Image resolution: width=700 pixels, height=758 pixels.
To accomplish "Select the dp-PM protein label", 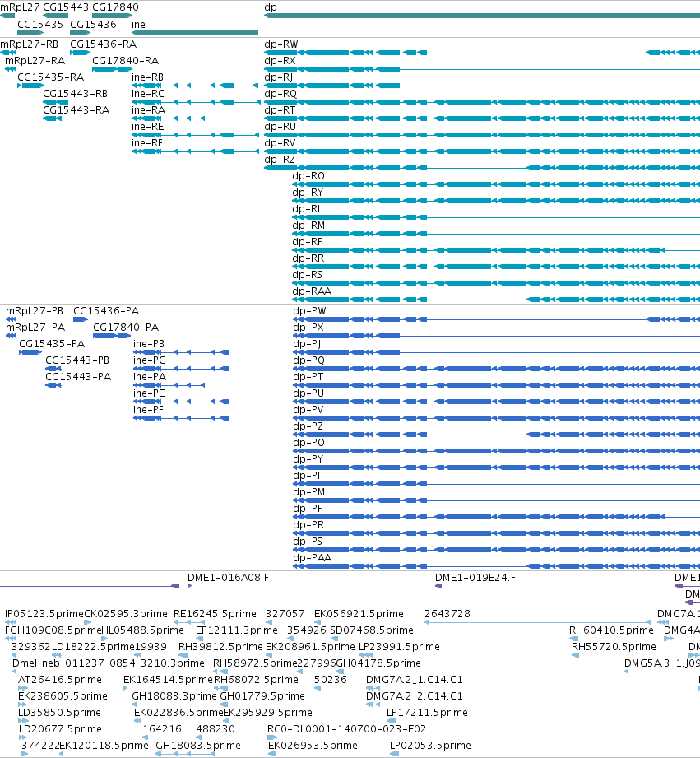I will pyautogui.click(x=309, y=492).
